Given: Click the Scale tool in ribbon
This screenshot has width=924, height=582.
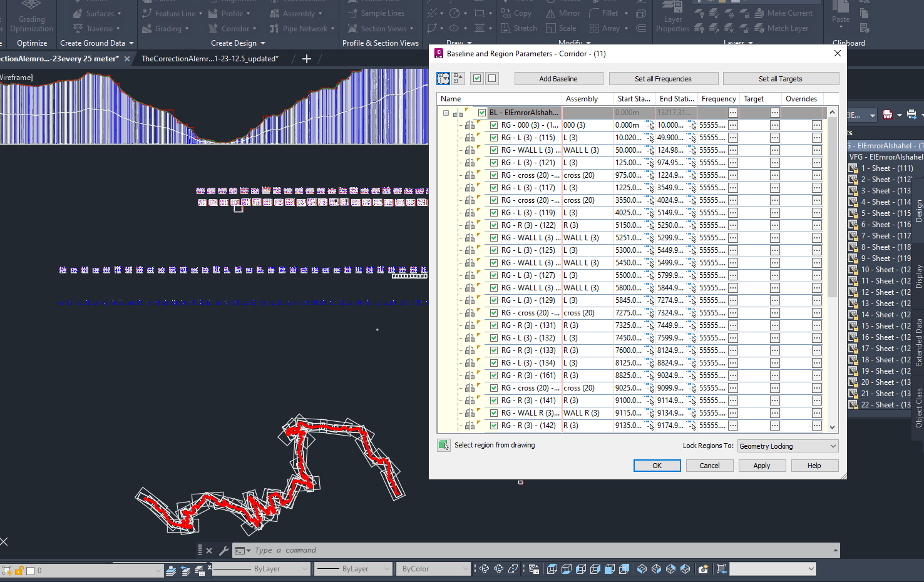Looking at the screenshot, I should click(561, 28).
